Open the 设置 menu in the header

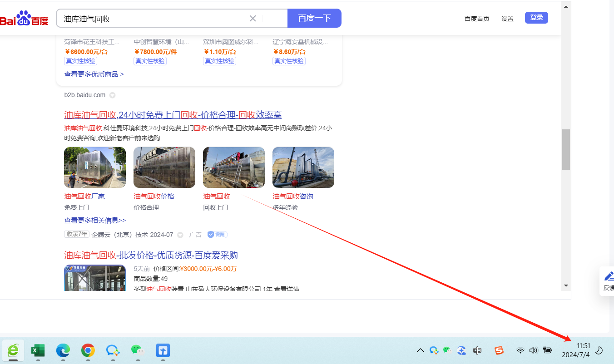click(507, 19)
